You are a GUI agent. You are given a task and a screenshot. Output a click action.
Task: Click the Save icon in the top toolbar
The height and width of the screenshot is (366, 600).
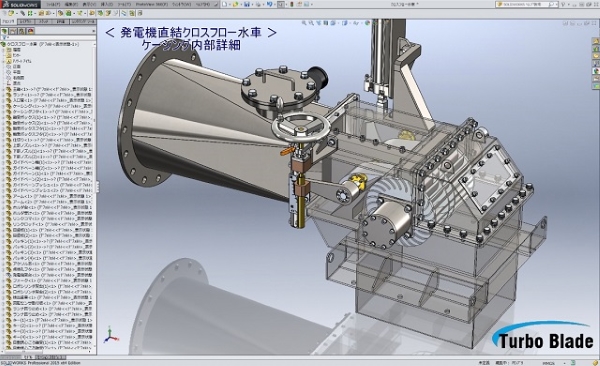(247, 4)
